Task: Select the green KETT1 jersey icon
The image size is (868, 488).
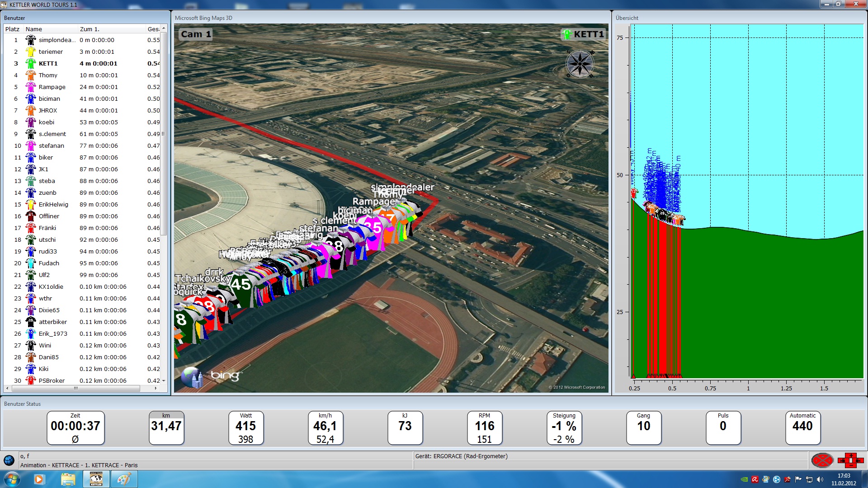Action: [31, 63]
